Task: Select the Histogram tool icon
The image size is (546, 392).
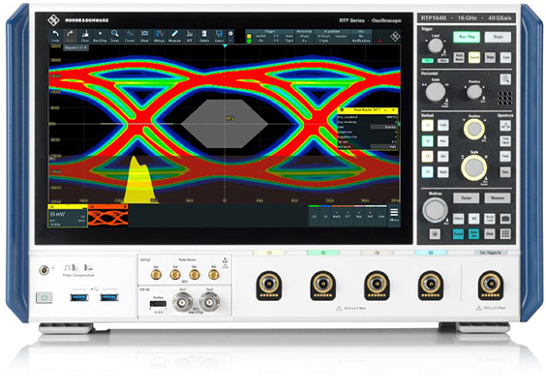Action: (160, 36)
